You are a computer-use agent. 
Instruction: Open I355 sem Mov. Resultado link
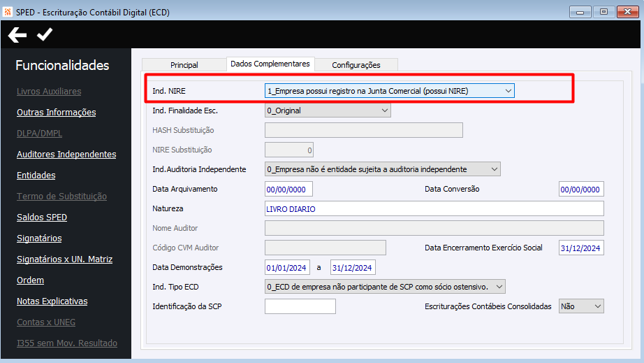tap(67, 343)
